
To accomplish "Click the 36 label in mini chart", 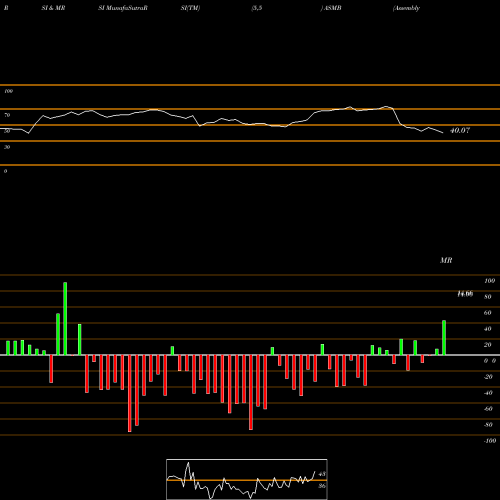I will [x=322, y=486].
